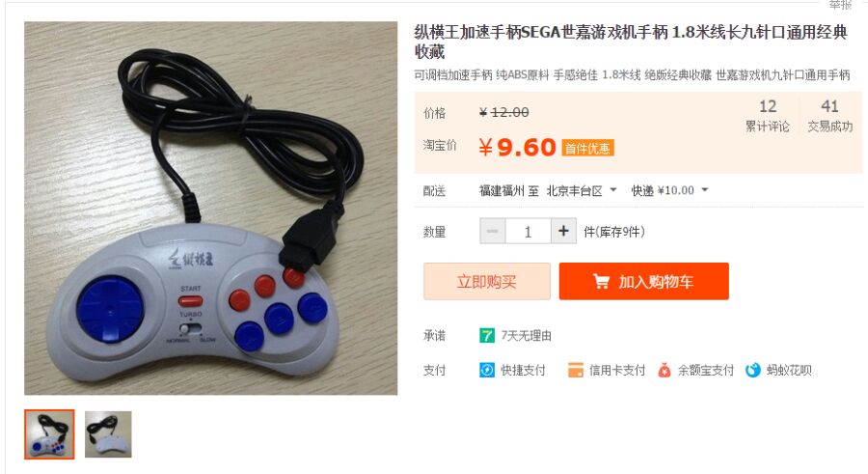Add item with 加入购物车 button
The width and height of the screenshot is (868, 474).
pyautogui.click(x=644, y=281)
